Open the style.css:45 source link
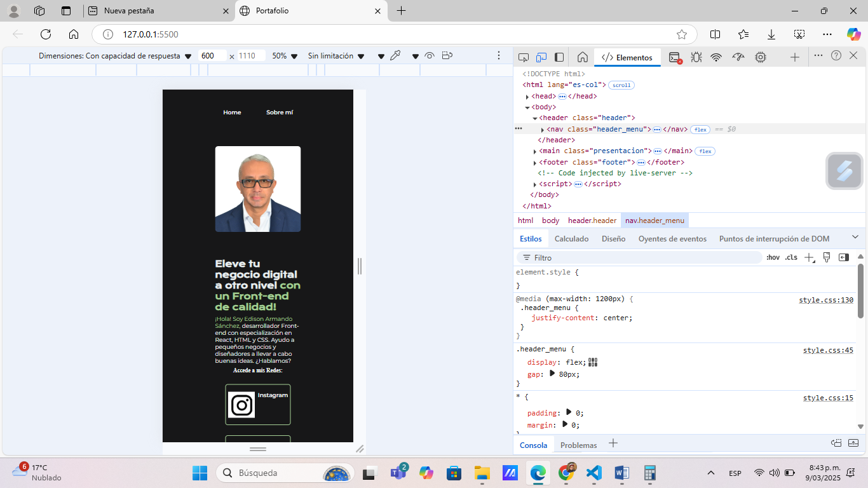Screen dimensions: 868x488 [828, 350]
